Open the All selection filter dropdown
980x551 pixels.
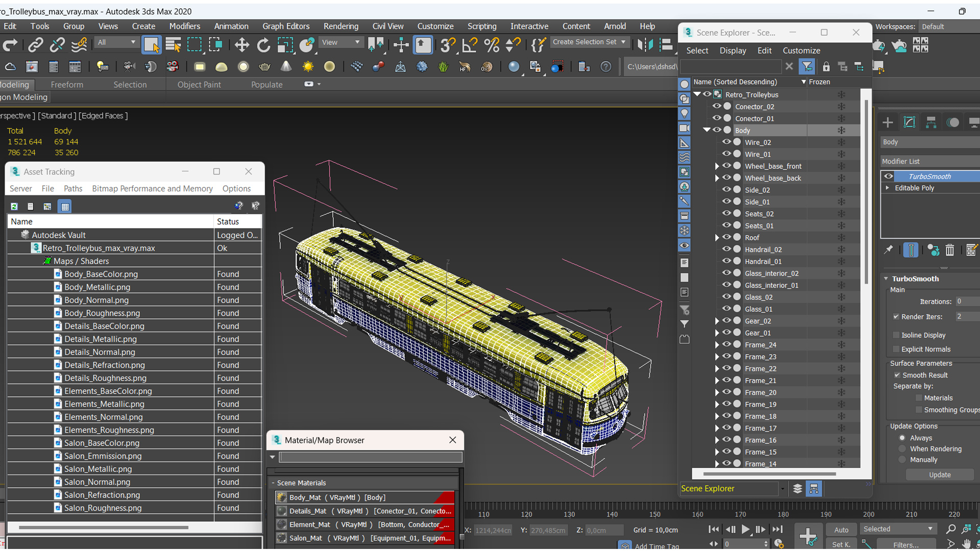116,42
